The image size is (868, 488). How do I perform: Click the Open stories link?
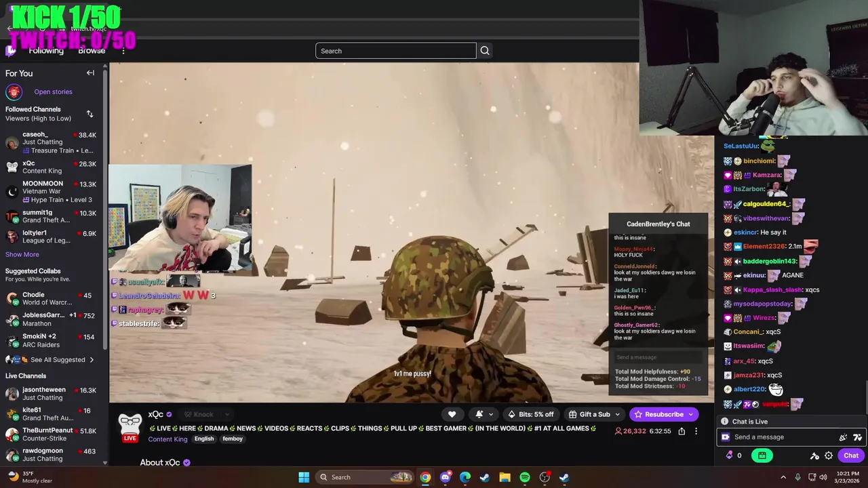(53, 91)
